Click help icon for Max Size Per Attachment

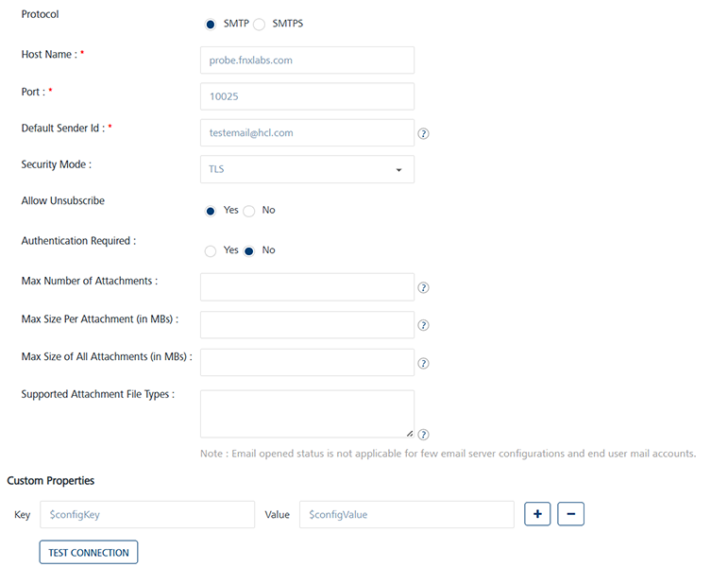pos(423,325)
